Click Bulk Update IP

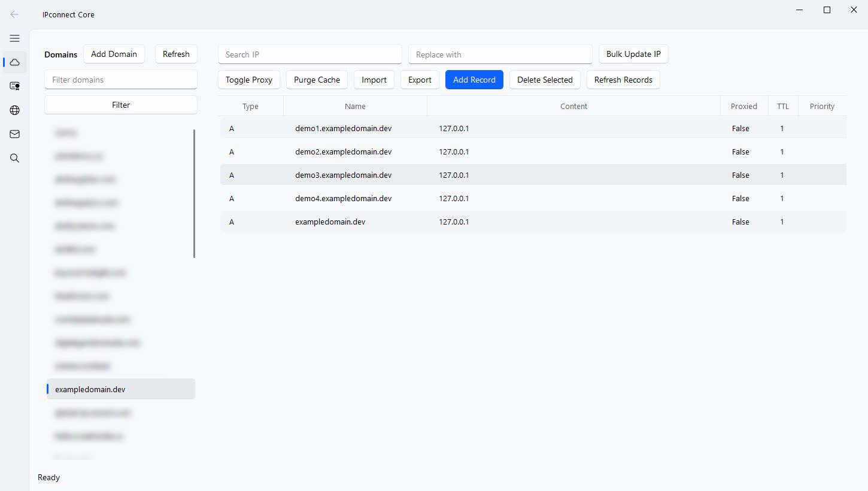point(633,54)
